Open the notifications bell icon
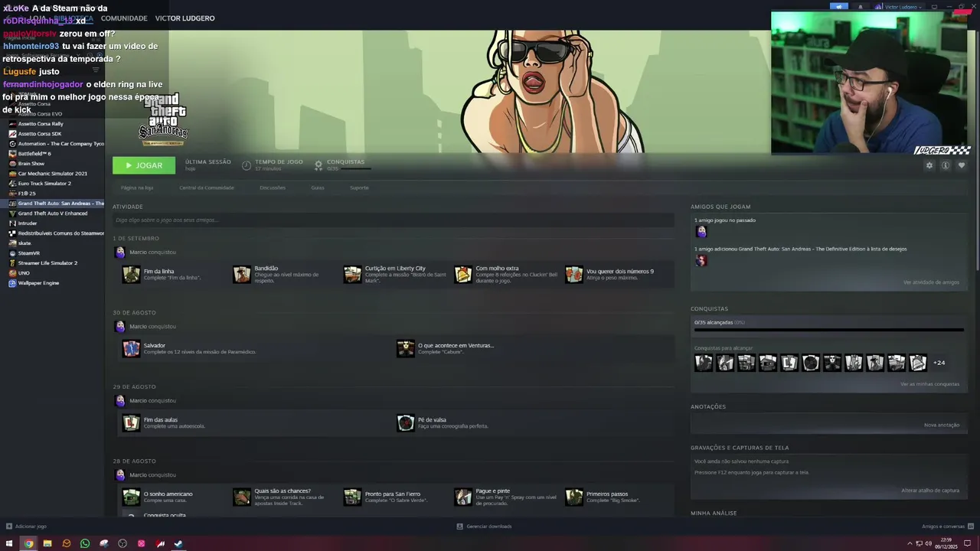The height and width of the screenshot is (551, 980). (861, 7)
